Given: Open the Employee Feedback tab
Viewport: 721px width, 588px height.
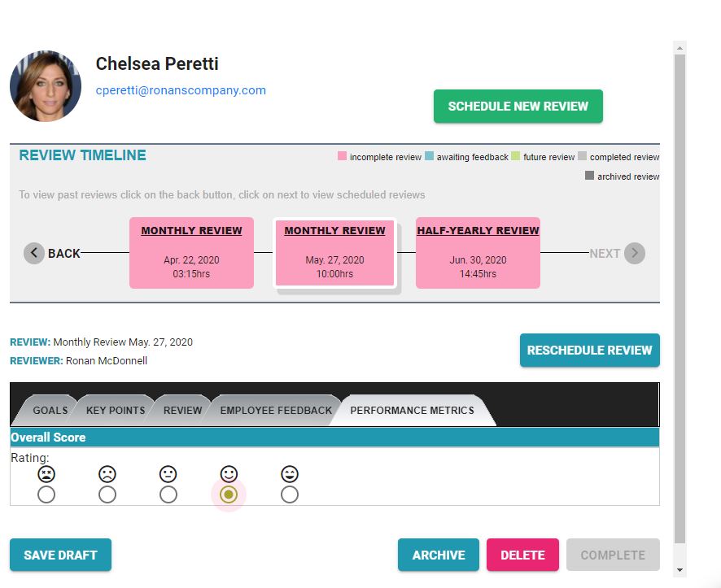Looking at the screenshot, I should (276, 410).
